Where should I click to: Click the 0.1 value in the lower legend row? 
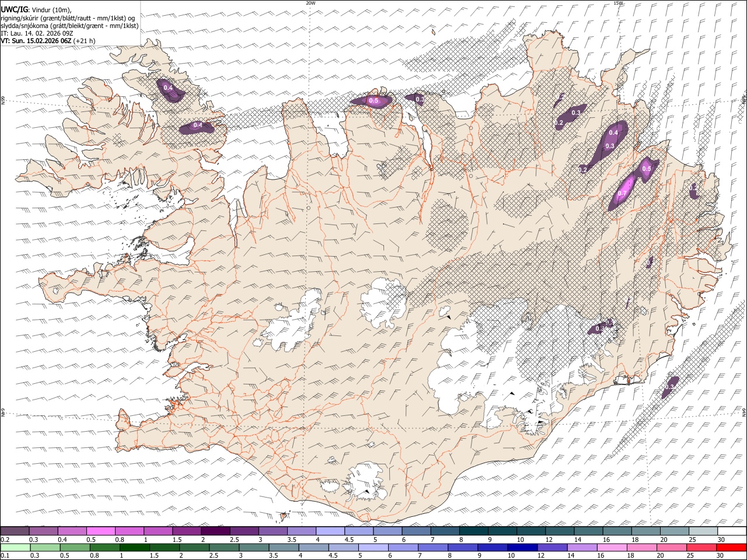(x=5, y=556)
